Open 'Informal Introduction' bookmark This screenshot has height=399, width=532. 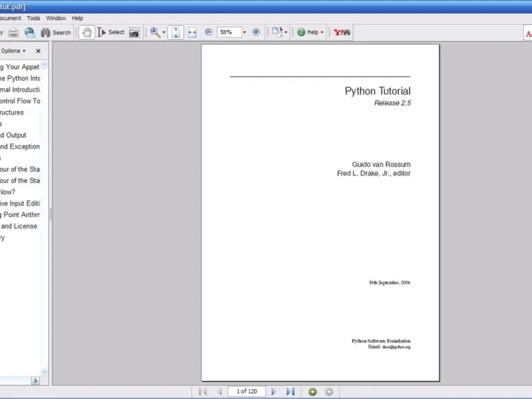(20, 90)
